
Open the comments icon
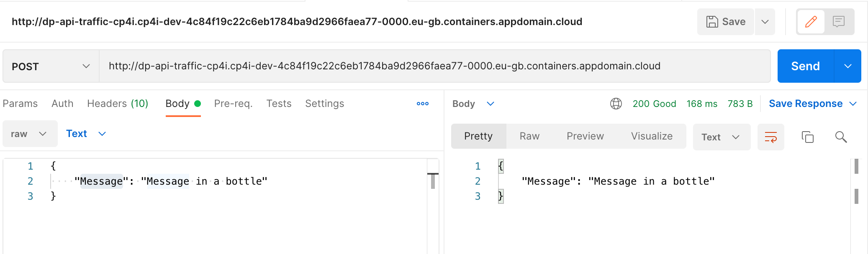tap(839, 22)
